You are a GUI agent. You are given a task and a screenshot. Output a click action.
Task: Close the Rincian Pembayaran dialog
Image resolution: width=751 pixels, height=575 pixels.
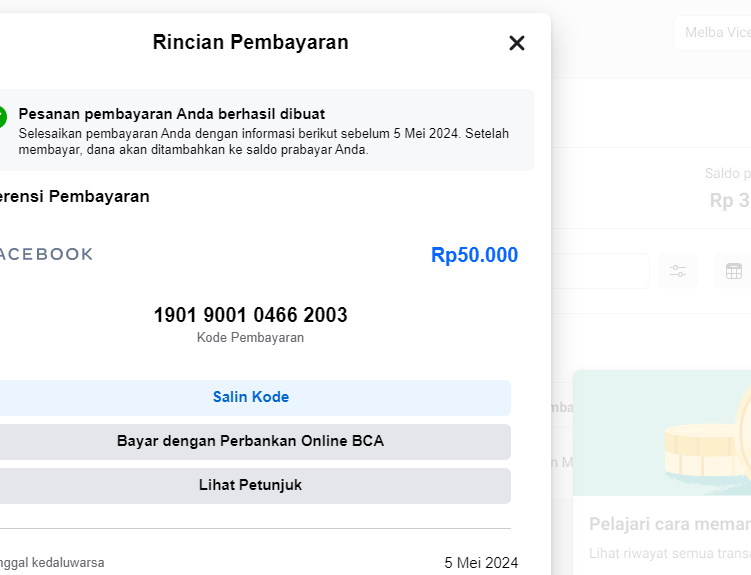(517, 43)
